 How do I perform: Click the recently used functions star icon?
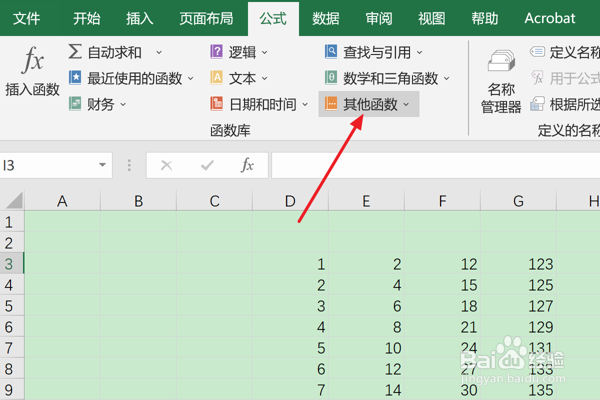pos(75,77)
